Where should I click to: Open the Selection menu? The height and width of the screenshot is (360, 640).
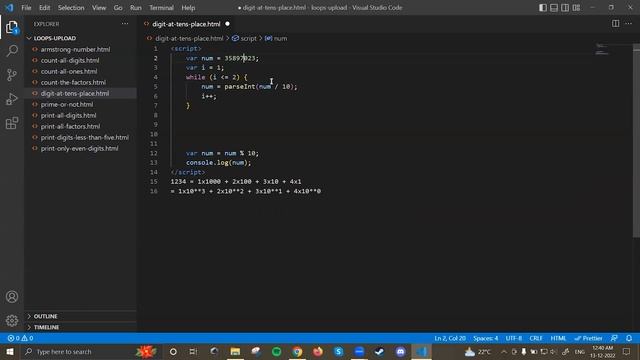pos(71,8)
